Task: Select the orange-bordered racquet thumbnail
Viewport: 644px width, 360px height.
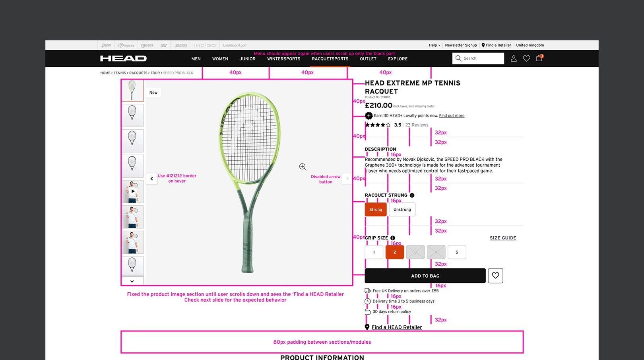Action: click(132, 90)
